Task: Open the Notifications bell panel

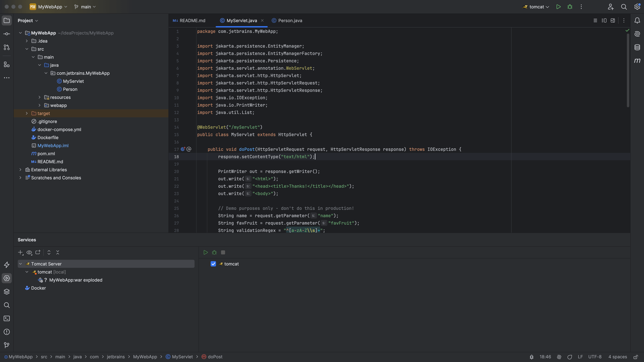Action: pos(637,20)
